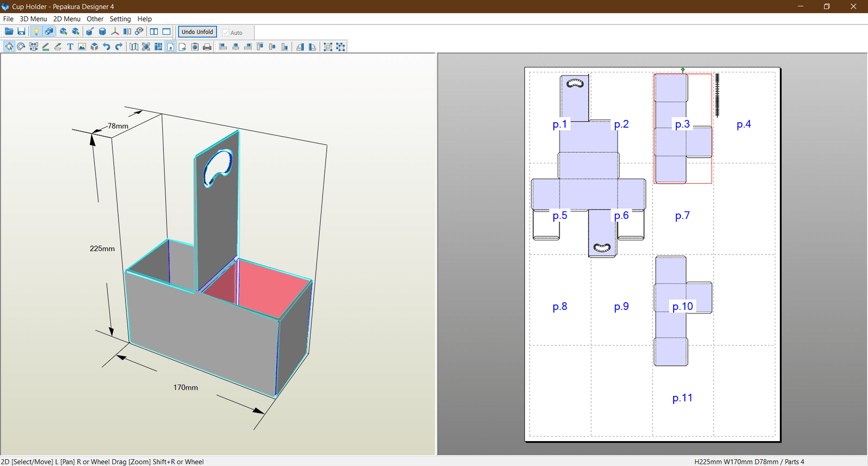The image size is (868, 466).
Task: Click the "170mm" width dimension label
Action: point(185,387)
